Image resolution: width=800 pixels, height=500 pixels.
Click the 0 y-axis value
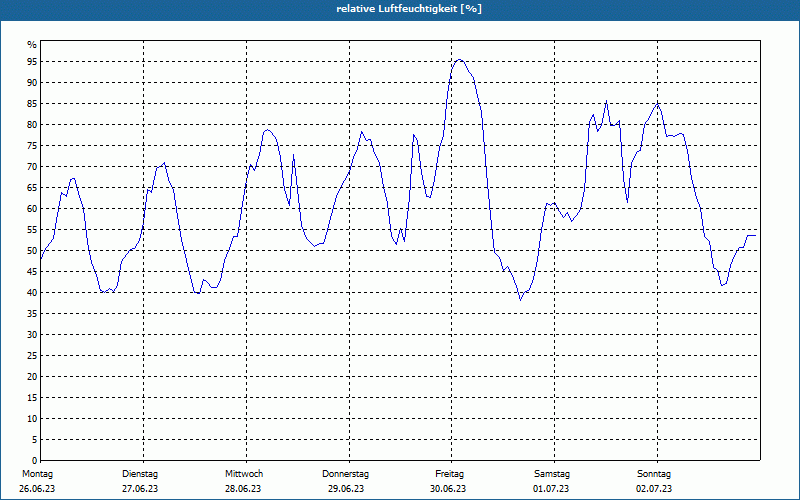pyautogui.click(x=35, y=461)
